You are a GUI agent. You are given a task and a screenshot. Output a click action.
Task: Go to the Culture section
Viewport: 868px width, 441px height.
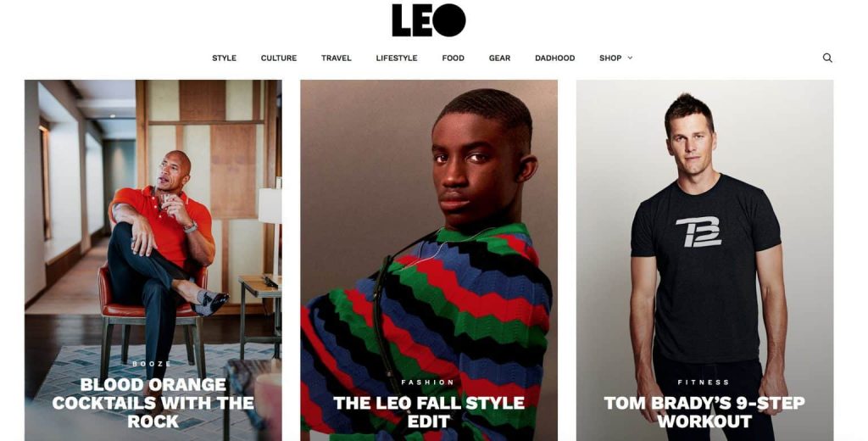278,58
